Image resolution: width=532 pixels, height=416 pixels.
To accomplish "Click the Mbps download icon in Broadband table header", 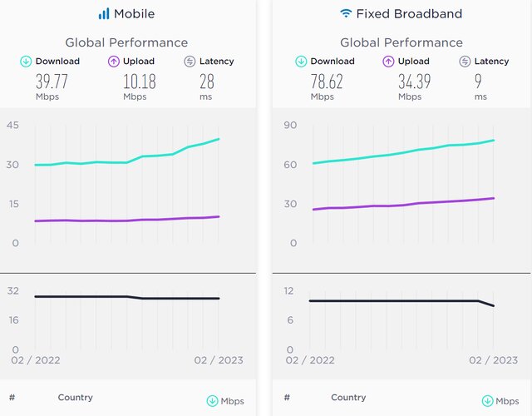I will pyautogui.click(x=486, y=401).
